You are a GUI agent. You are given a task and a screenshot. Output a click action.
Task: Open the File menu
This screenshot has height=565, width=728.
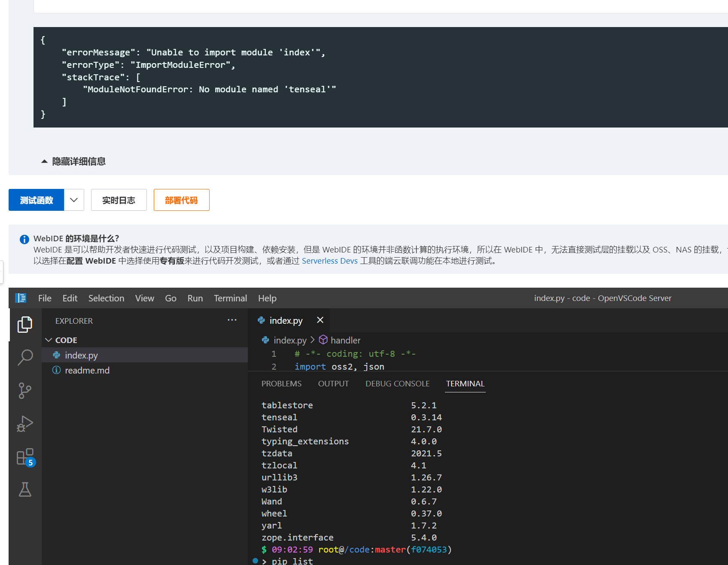click(45, 298)
